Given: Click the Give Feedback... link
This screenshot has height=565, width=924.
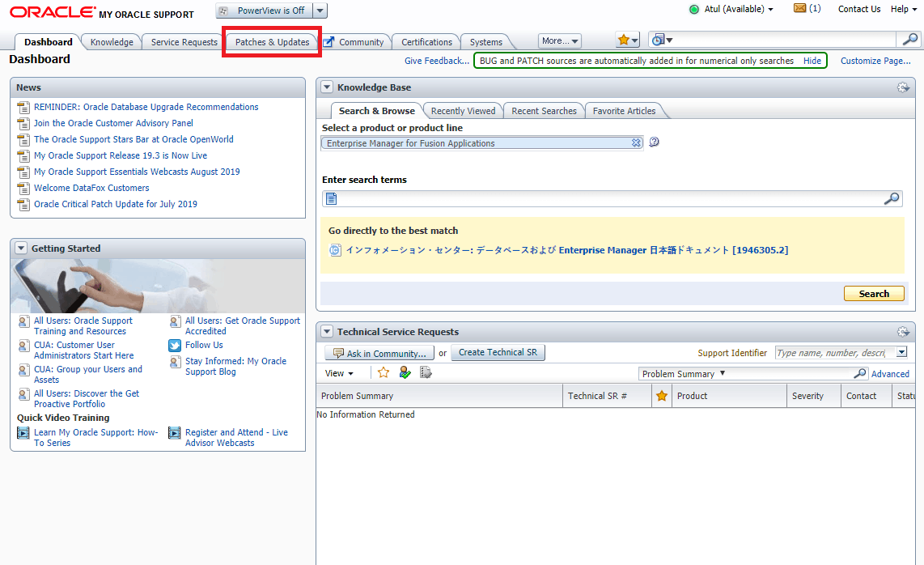Looking at the screenshot, I should click(437, 61).
